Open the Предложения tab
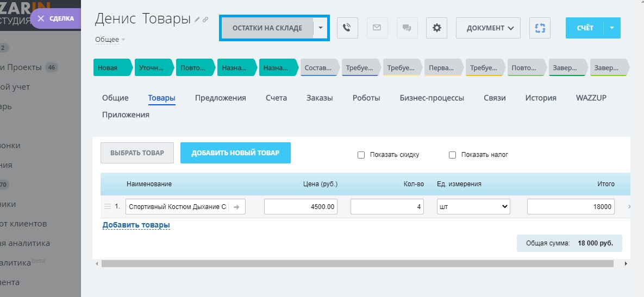 [221, 98]
